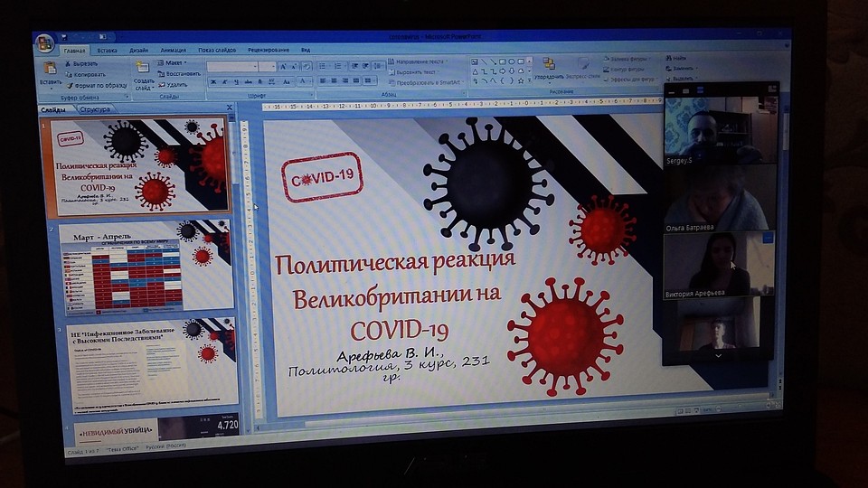This screenshot has height=488, width=868.
Task: Toggle italic (К) formatting
Action: coord(225,82)
